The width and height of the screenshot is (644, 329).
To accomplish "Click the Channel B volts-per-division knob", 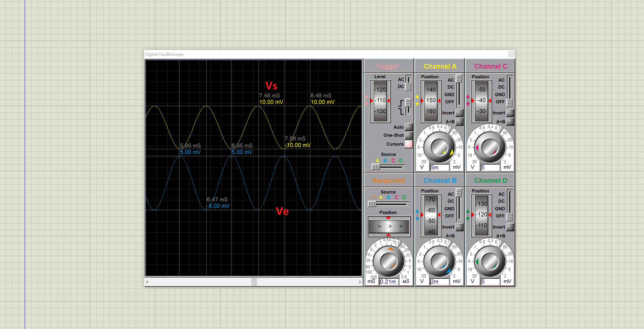I will coord(439,261).
